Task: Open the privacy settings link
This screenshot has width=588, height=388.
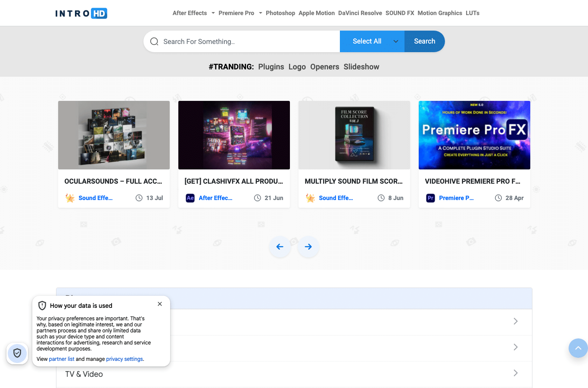Action: (124, 359)
